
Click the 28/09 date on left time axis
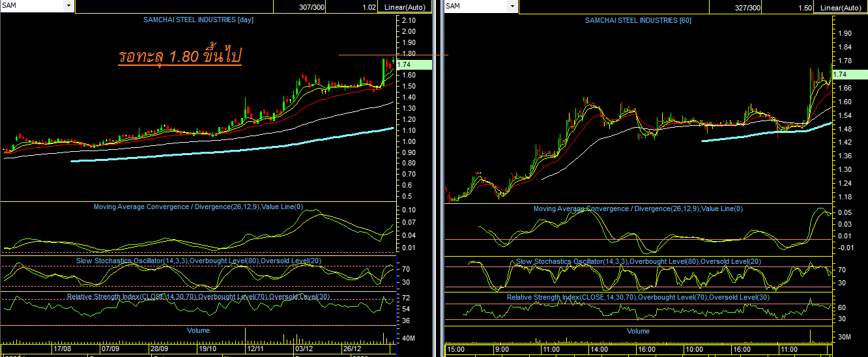(159, 349)
